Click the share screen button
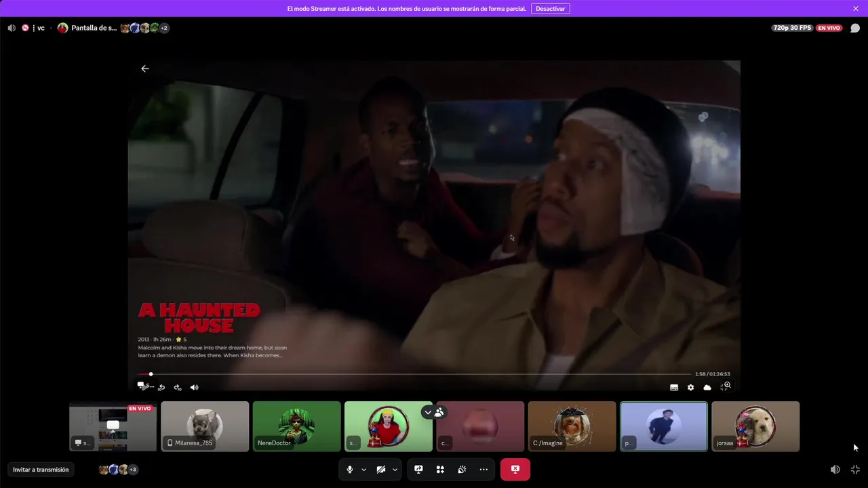This screenshot has height=488, width=868. click(x=418, y=470)
